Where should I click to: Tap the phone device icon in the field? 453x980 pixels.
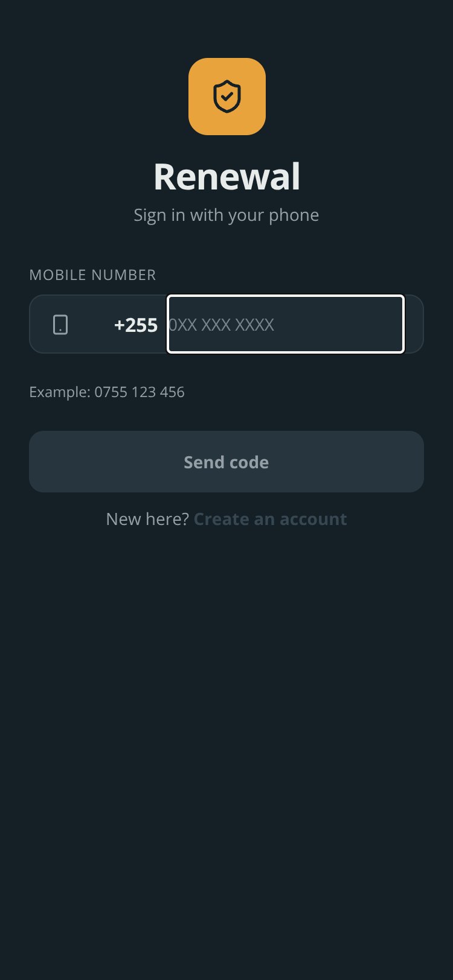(60, 325)
